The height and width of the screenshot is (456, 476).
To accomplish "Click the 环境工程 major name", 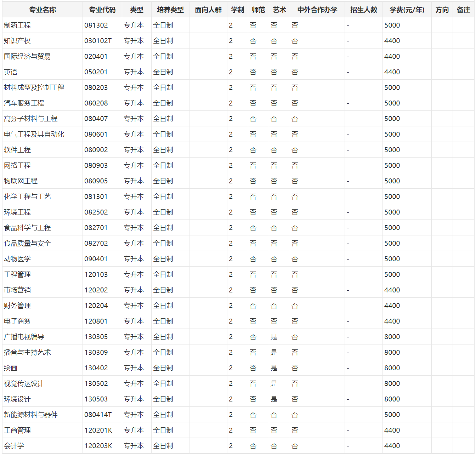I will coord(17,212).
